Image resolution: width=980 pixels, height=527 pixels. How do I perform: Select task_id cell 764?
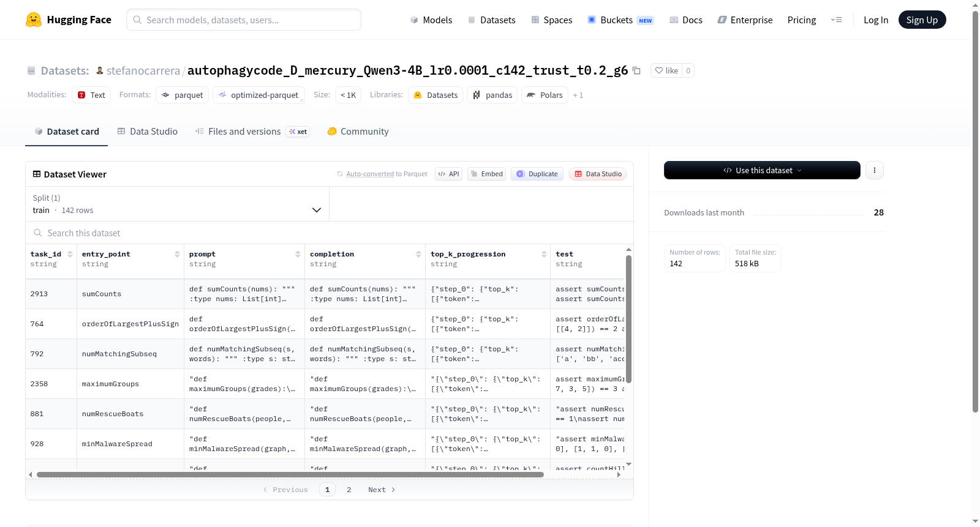coord(51,324)
